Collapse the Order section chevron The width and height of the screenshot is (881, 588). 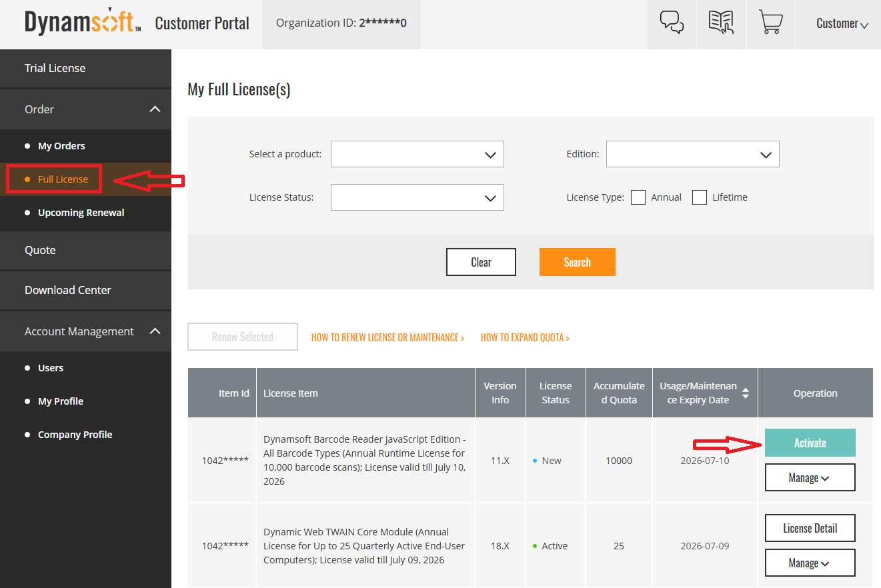point(155,109)
